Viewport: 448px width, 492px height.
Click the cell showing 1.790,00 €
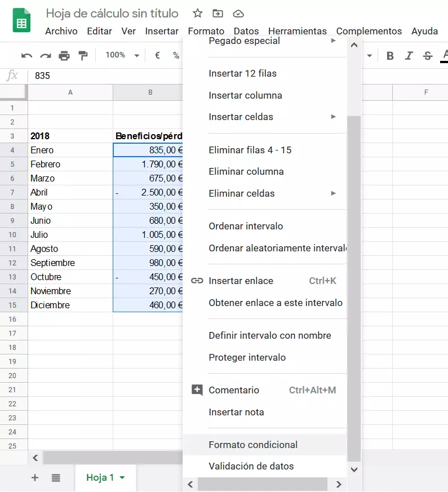click(x=148, y=164)
